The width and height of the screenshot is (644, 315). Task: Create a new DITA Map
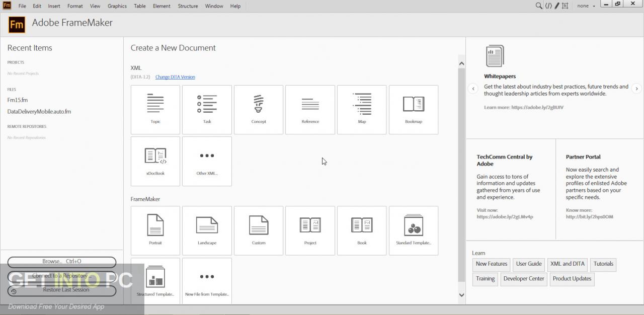pos(362,110)
